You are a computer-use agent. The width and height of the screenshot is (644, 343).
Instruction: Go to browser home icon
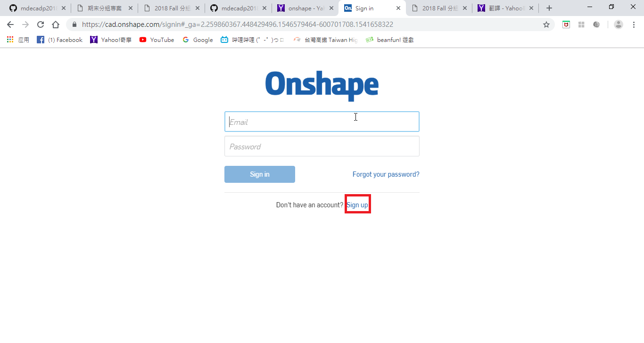click(56, 24)
